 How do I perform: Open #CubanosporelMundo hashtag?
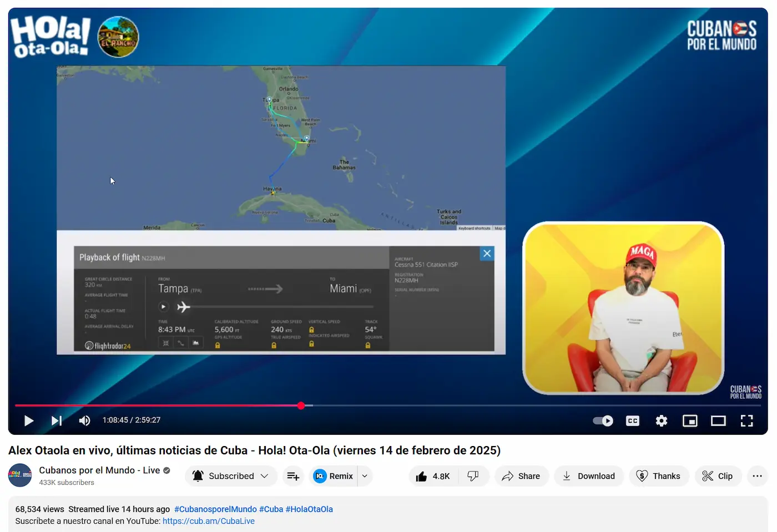215,509
